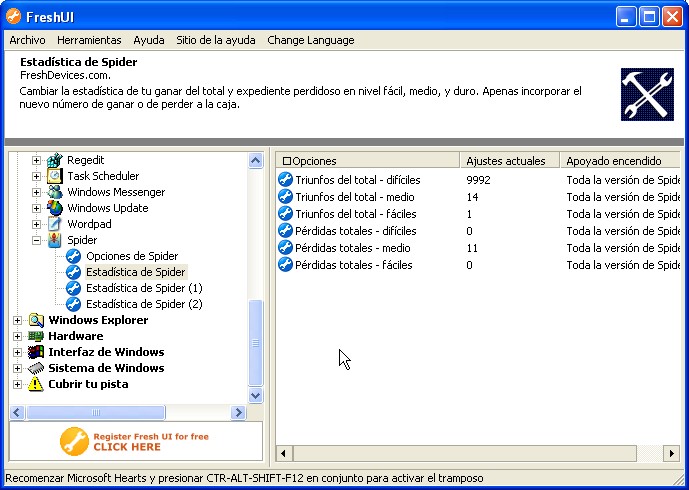Click wrench icon for Pérdidas totales - difíciles
689x490 pixels.
point(285,231)
